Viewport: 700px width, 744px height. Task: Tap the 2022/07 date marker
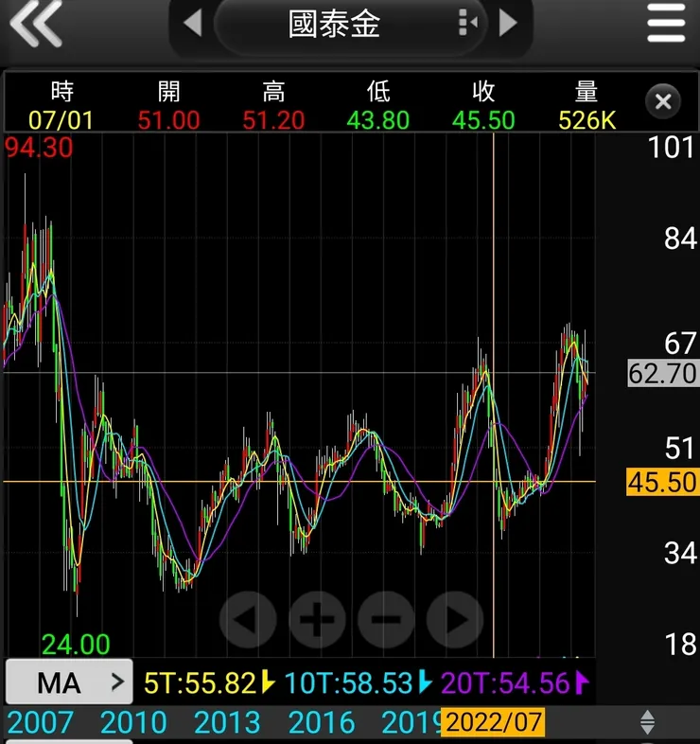point(493,722)
